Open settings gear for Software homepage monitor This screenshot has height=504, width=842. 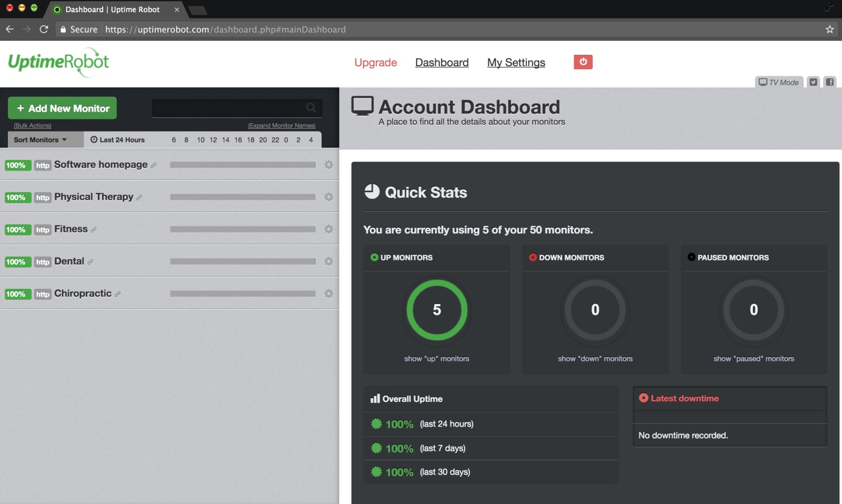[329, 165]
